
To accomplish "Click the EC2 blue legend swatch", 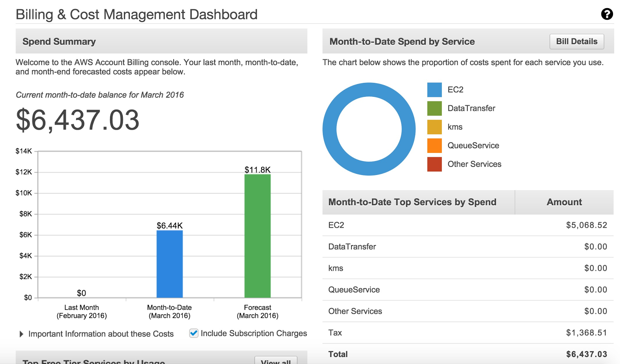I will point(434,90).
